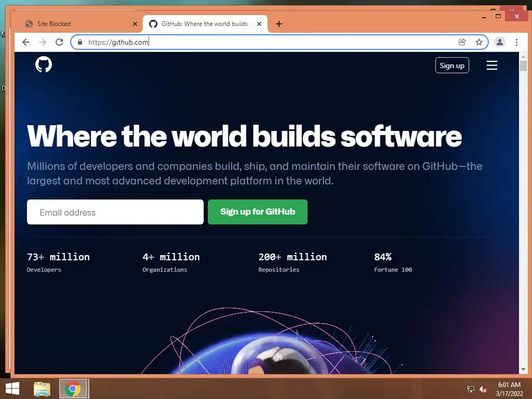This screenshot has width=532, height=399.
Task: Maximize the Chrome window
Action: [x=498, y=16]
